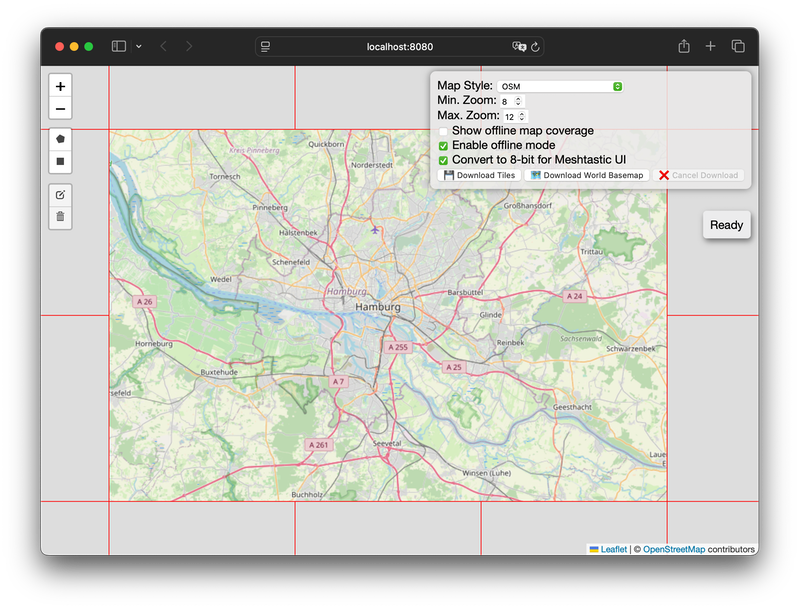
Task: Click the Max. Zoom stepper
Action: [x=522, y=117]
